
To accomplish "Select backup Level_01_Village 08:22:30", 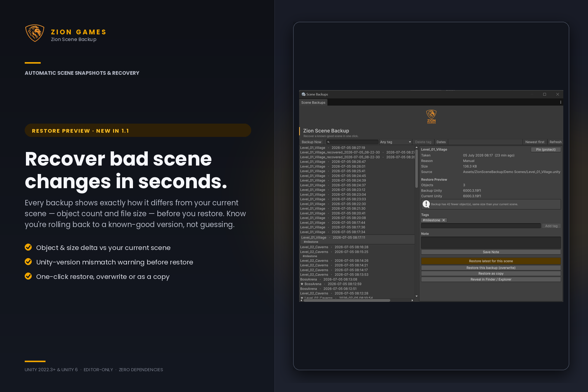I will 357,204.
